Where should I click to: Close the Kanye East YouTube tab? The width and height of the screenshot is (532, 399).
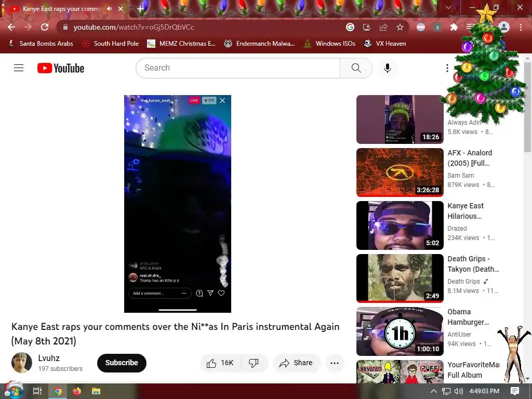tap(121, 9)
